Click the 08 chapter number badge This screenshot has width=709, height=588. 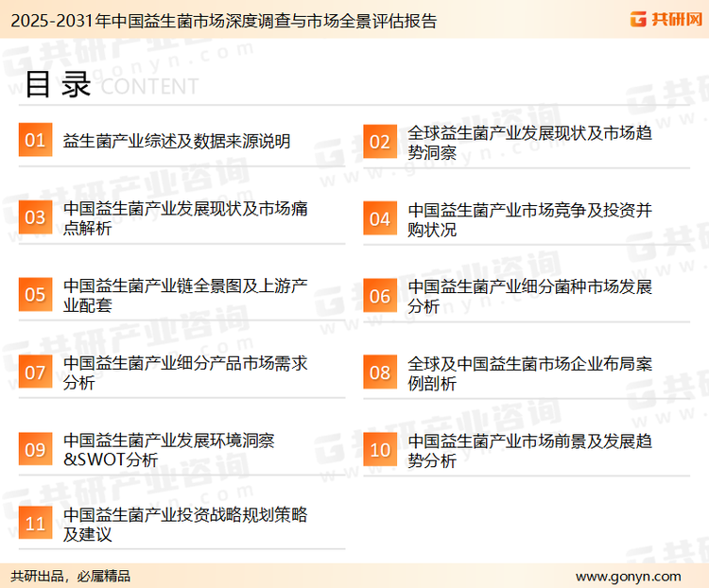(380, 372)
